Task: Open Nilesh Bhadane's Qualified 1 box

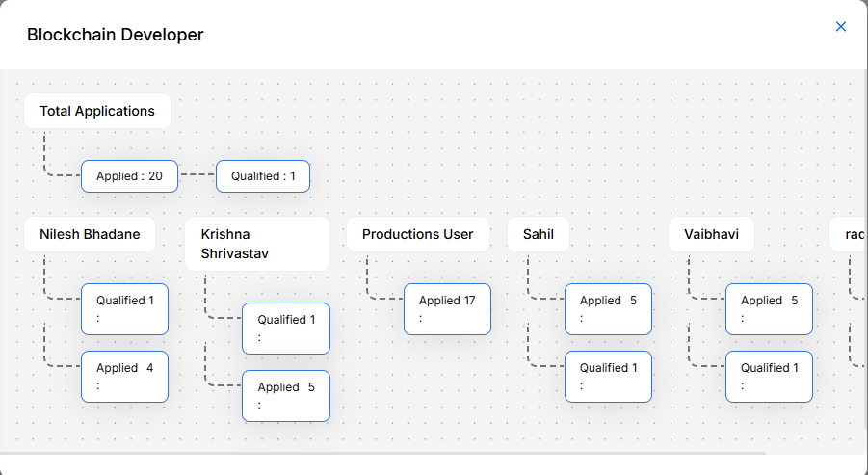Action: [124, 309]
